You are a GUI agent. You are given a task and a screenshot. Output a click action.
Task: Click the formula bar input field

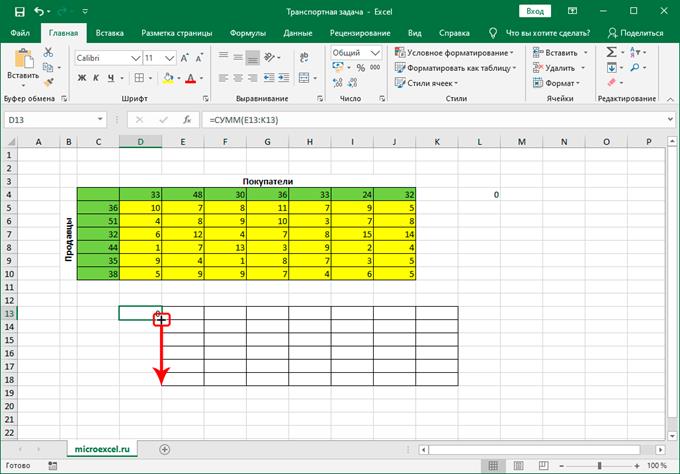click(x=434, y=120)
